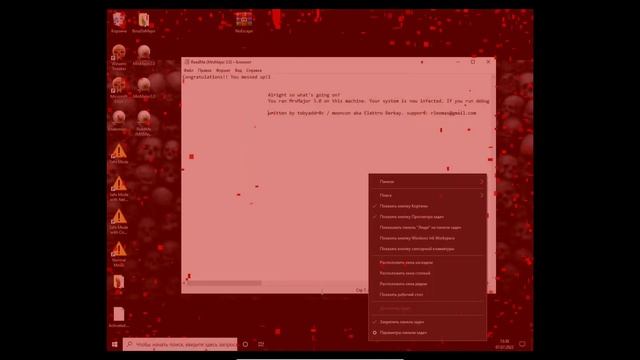The height and width of the screenshot is (360, 640).
Task: Choose Расположить окна рядом
Action: [427, 284]
